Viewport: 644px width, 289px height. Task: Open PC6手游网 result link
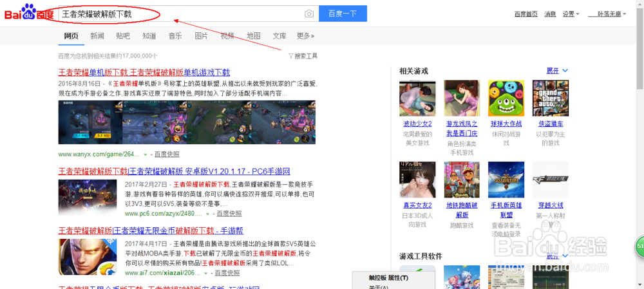[x=174, y=171]
